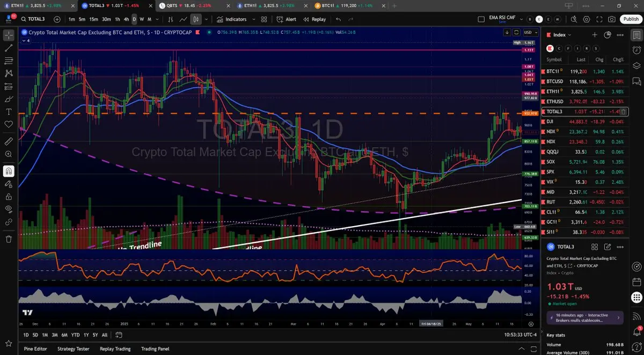
Task: Expand the collapsed indicators legend showing 4
Action: [x=26, y=40]
